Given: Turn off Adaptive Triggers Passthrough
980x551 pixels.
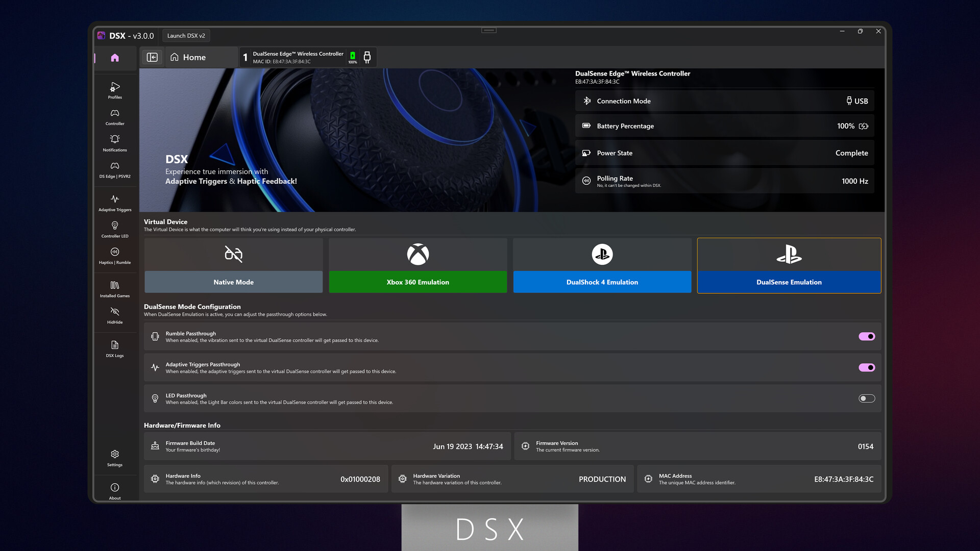Looking at the screenshot, I should [x=866, y=367].
